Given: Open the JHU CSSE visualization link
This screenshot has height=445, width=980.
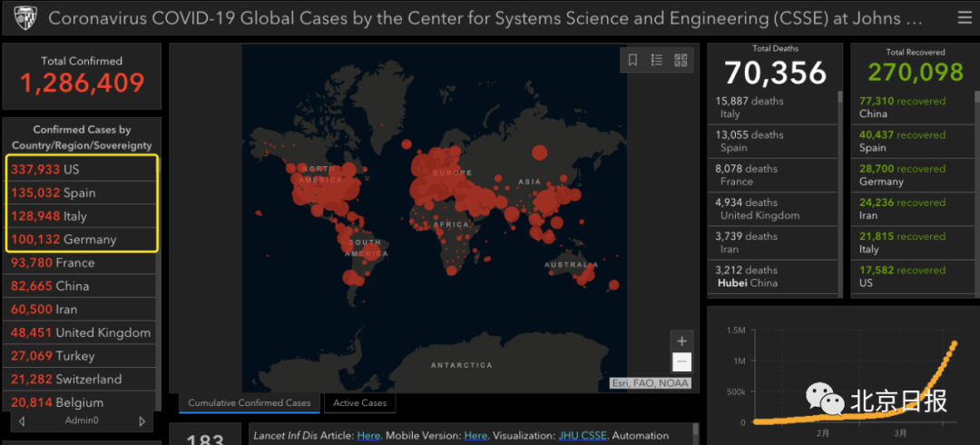Looking at the screenshot, I should pyautogui.click(x=581, y=436).
